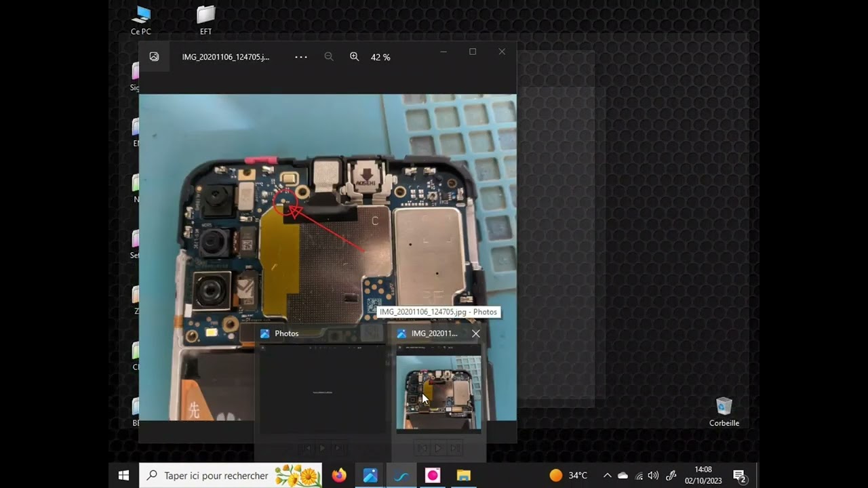Open the Windows Start menu
Image resolution: width=868 pixels, height=488 pixels.
(123, 476)
